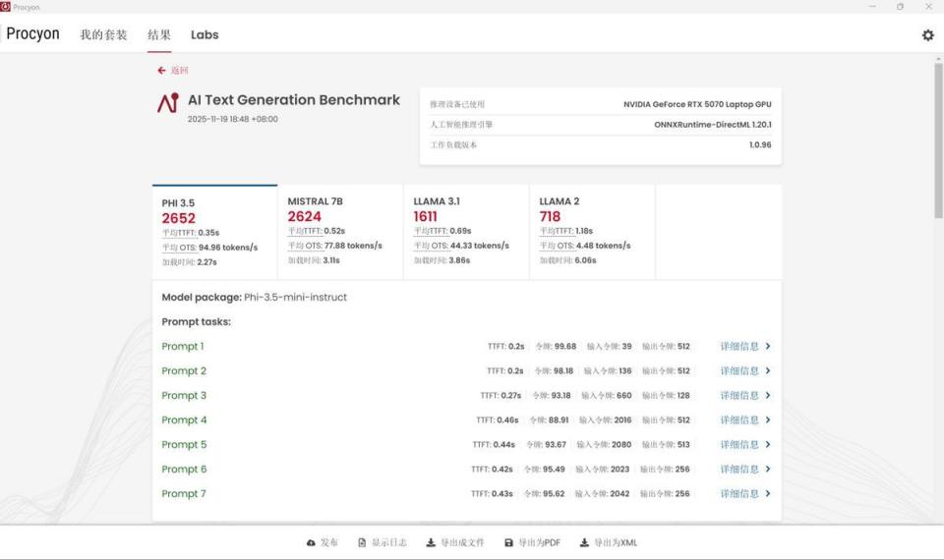Viewport: 944px width, 560px height.
Task: Click the 导出成文件 download icon
Action: [x=431, y=542]
